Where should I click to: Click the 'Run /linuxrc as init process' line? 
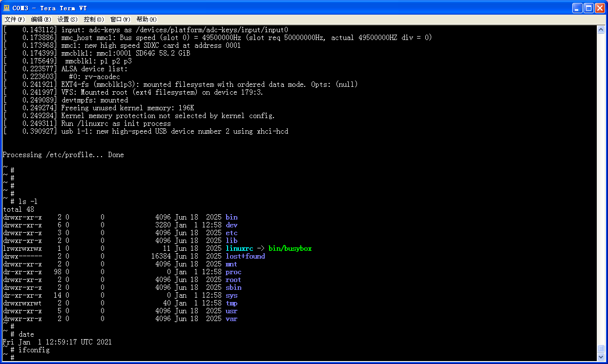[87, 123]
